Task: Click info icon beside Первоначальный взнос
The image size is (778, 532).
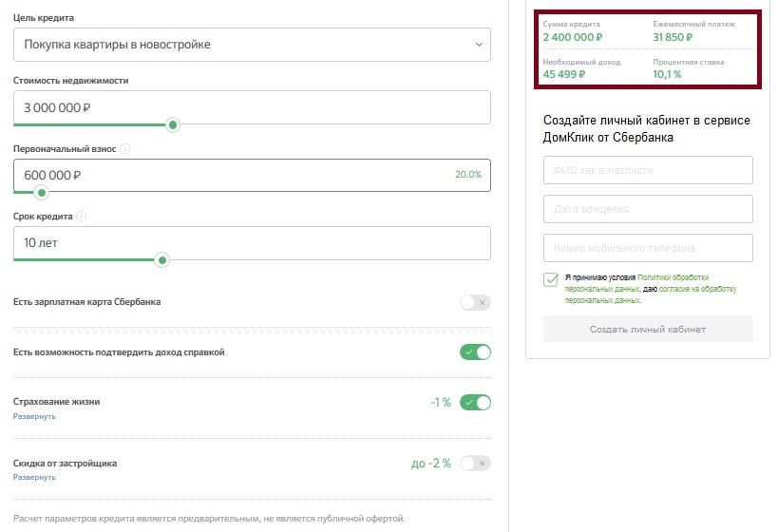Action: (125, 149)
